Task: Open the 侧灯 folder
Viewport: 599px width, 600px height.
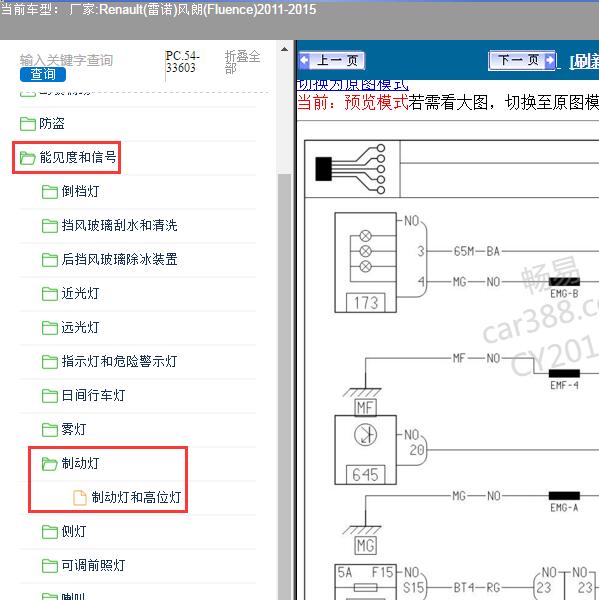Action: pyautogui.click(x=74, y=532)
